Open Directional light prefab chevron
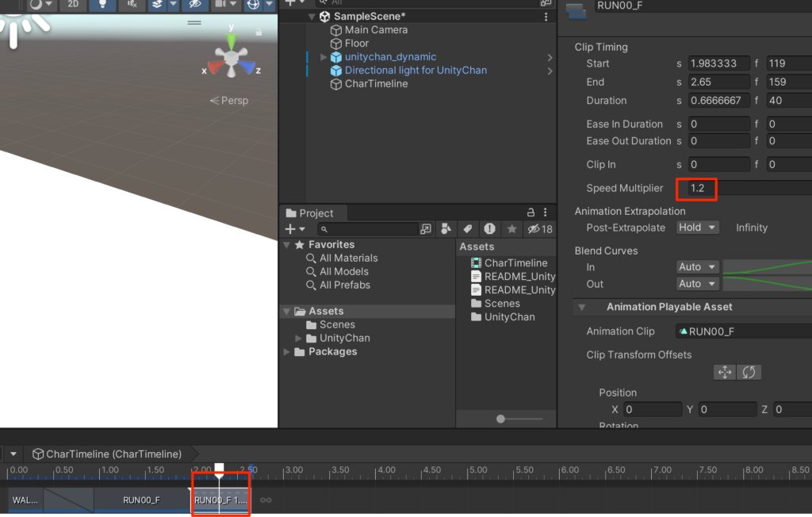This screenshot has width=812, height=517. point(550,71)
